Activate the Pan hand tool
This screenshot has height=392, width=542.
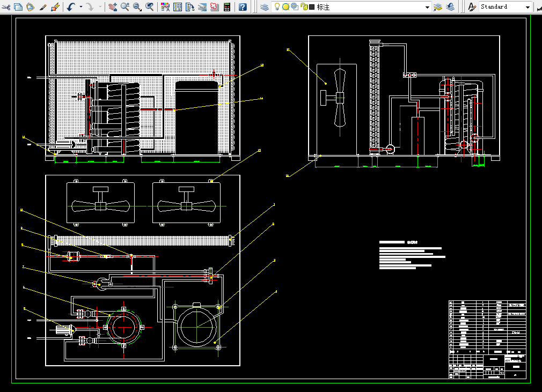pos(112,6)
